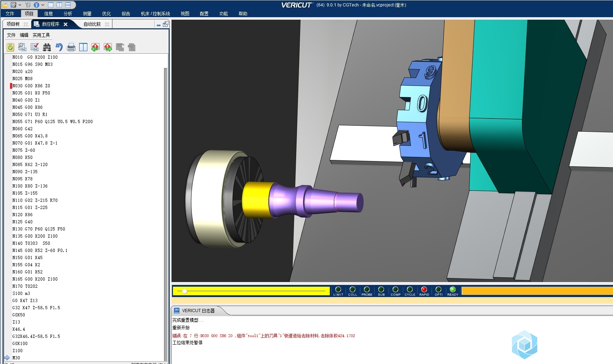Click the blue undo arrow icon
This screenshot has height=364, width=613.
[x=59, y=47]
